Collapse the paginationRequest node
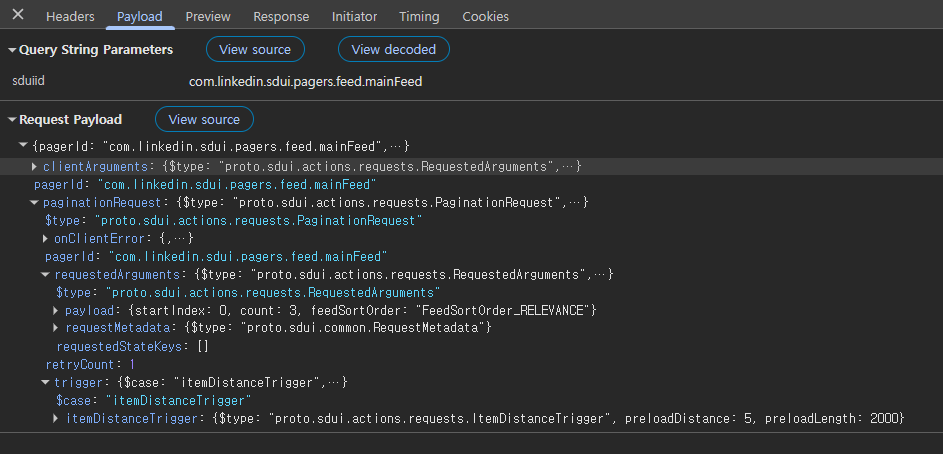This screenshot has width=943, height=454. (34, 203)
